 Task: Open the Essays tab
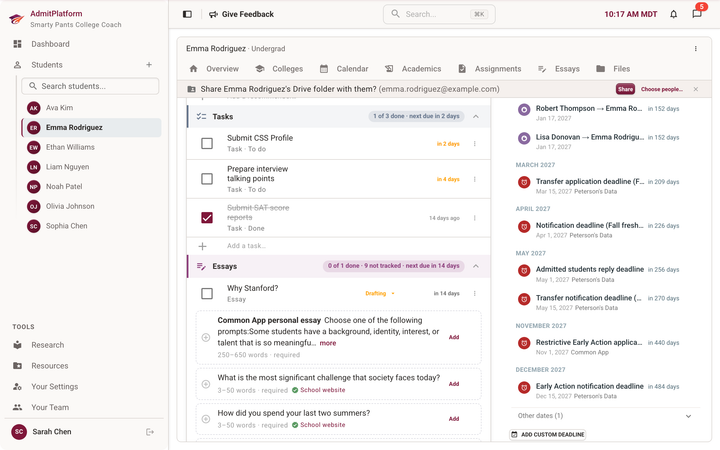[558, 69]
